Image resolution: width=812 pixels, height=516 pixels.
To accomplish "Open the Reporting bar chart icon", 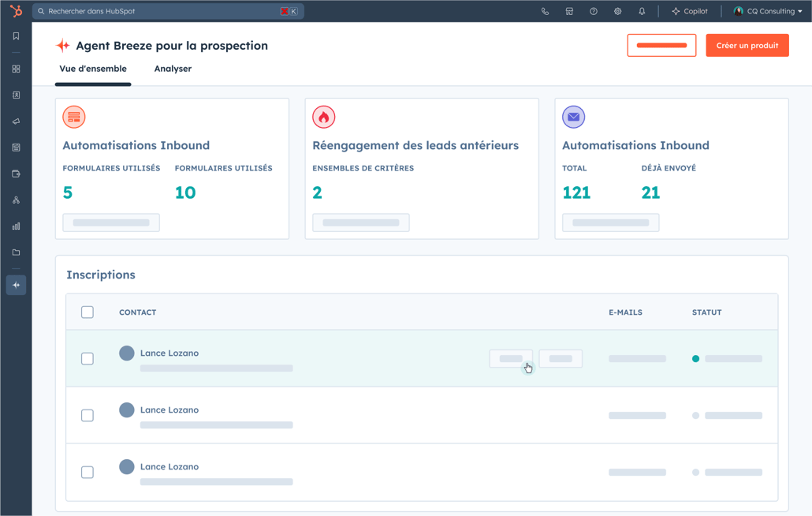I will pos(16,226).
